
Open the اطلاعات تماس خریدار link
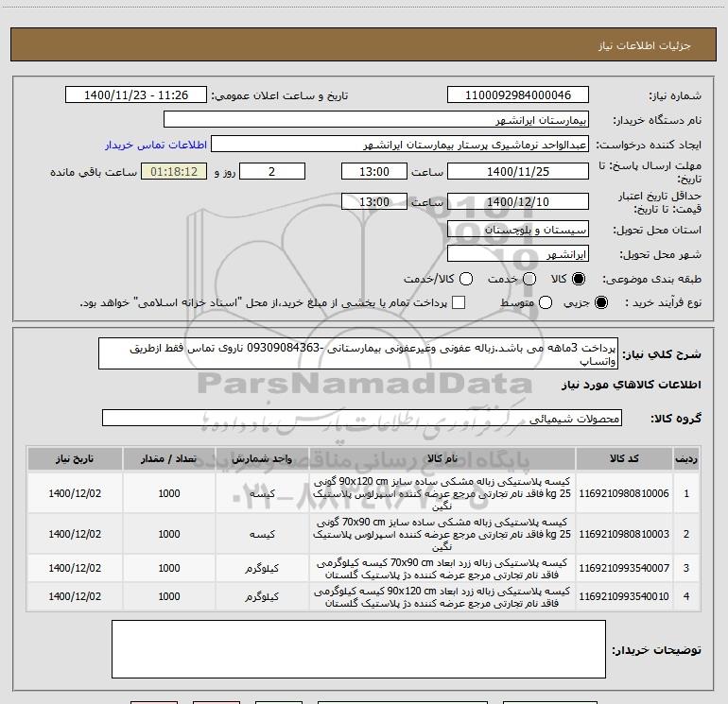[156, 145]
